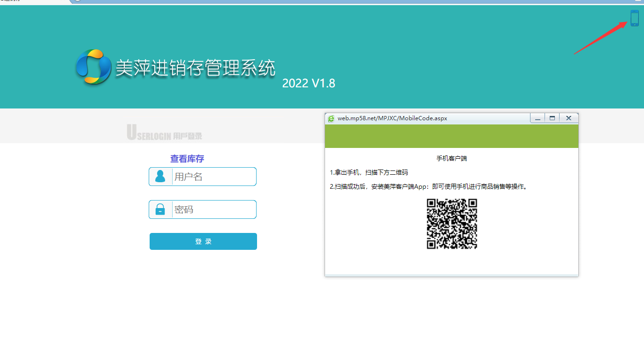
Task: Maximize the MobileCode popup window
Action: (552, 118)
